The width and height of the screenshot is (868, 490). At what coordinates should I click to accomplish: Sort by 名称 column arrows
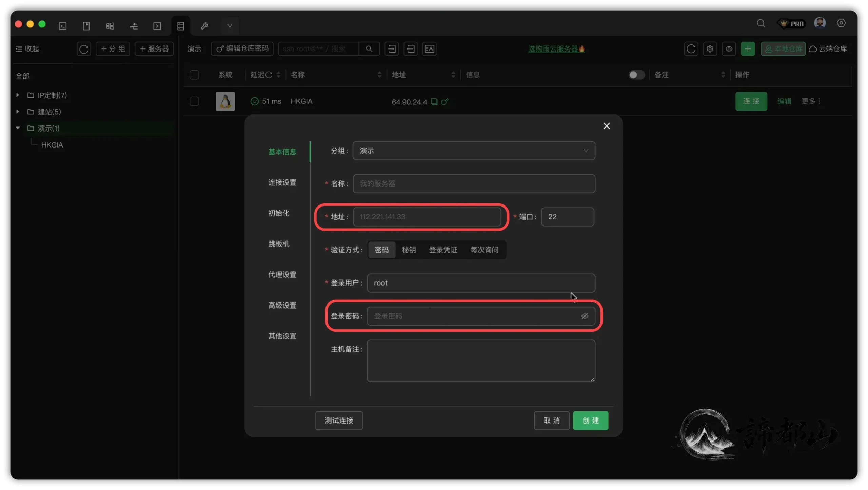pos(379,75)
